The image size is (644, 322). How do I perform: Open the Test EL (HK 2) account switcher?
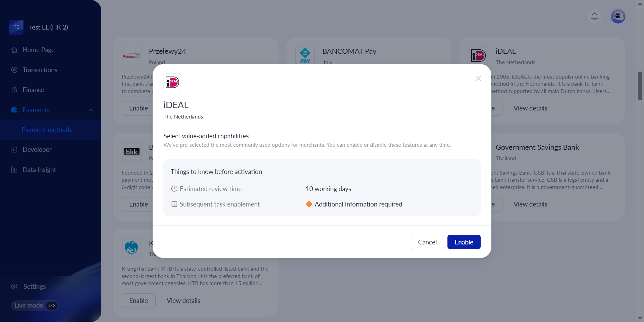48,27
